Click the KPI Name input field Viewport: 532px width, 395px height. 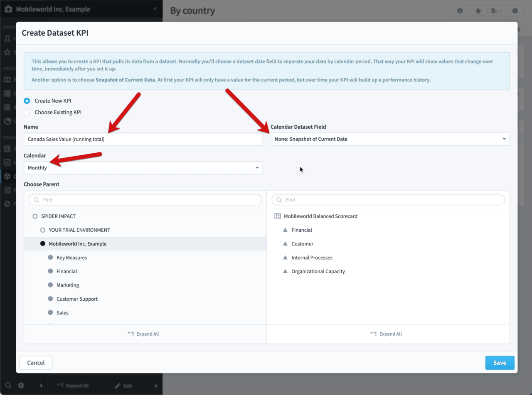143,139
